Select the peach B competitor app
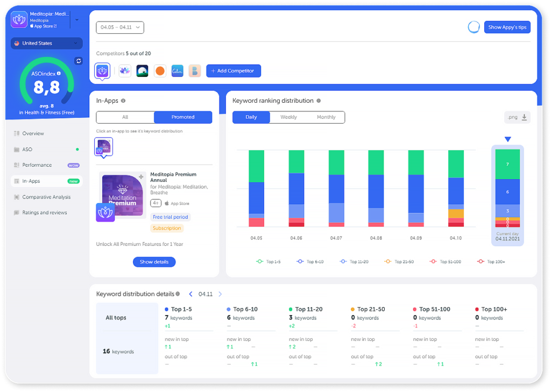This screenshot has width=551, height=392. (x=195, y=71)
